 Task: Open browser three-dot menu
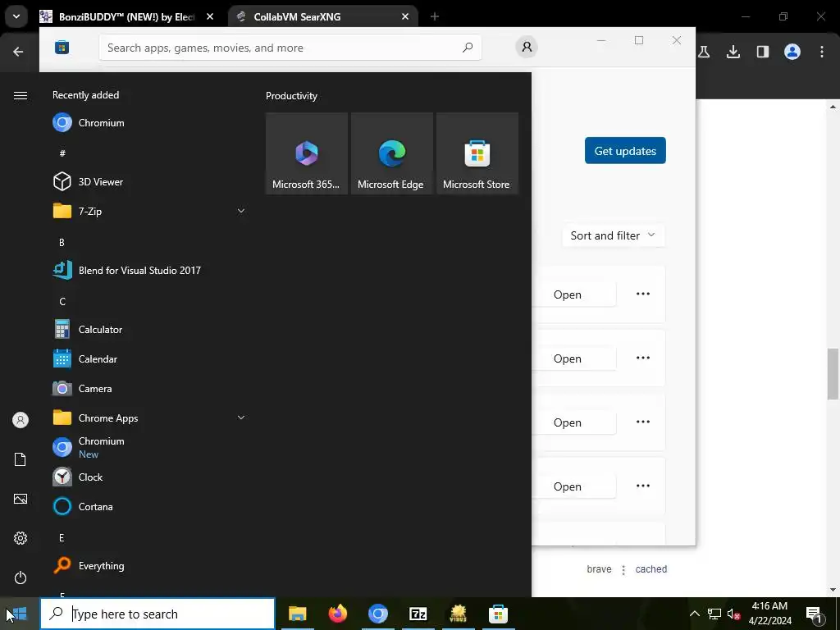tap(822, 52)
